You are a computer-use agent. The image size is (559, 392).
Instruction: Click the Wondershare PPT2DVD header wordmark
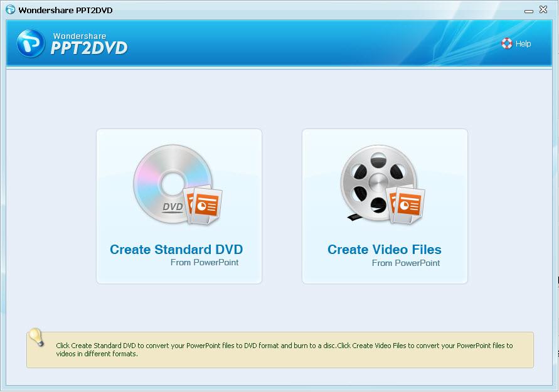click(89, 44)
